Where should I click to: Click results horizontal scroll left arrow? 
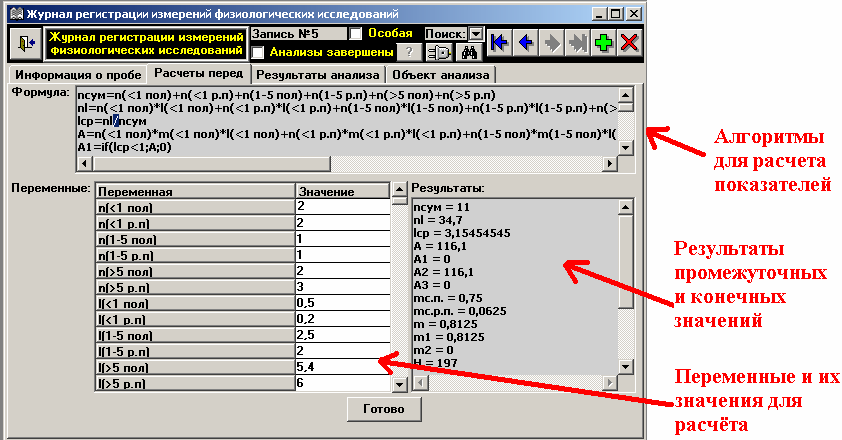[x=420, y=383]
